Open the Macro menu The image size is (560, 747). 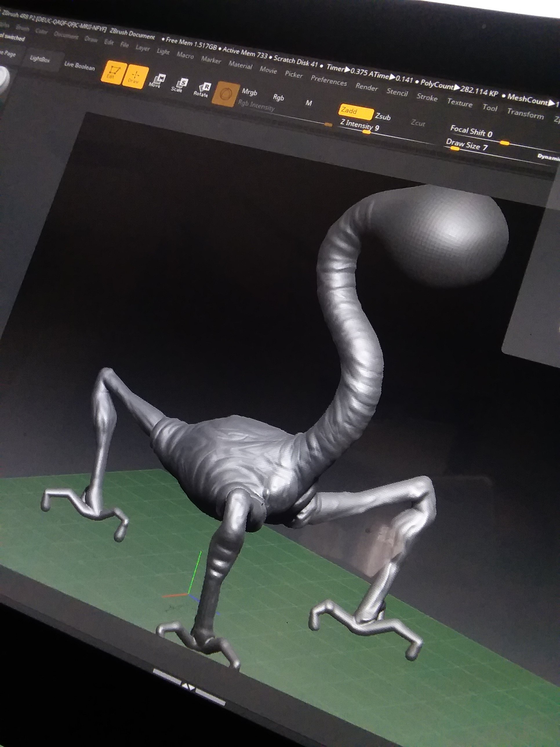pos(185,55)
